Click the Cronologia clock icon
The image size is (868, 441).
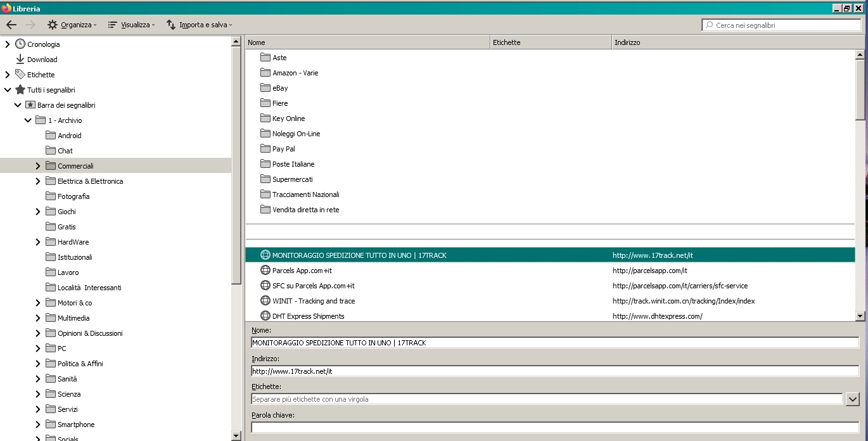pyautogui.click(x=20, y=44)
